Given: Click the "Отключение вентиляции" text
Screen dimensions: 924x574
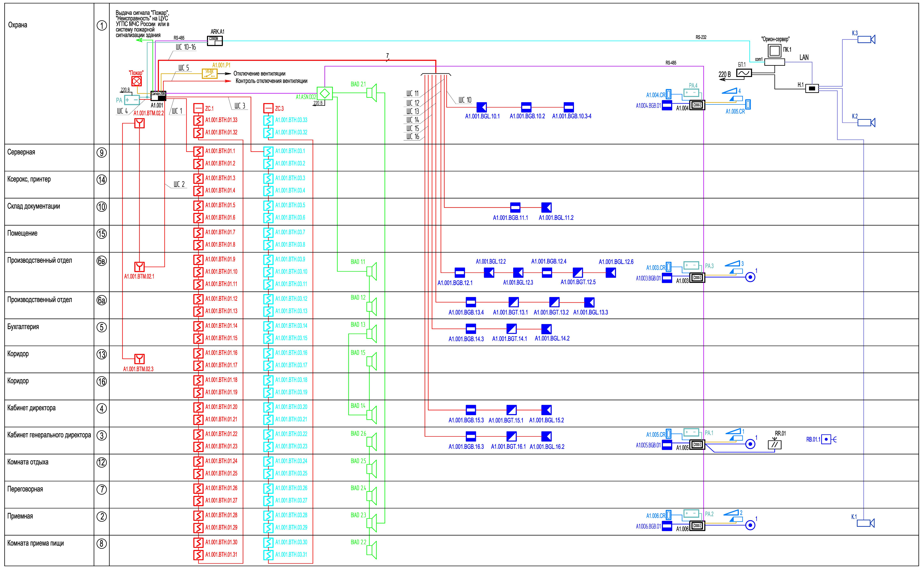Looking at the screenshot, I should [x=259, y=74].
